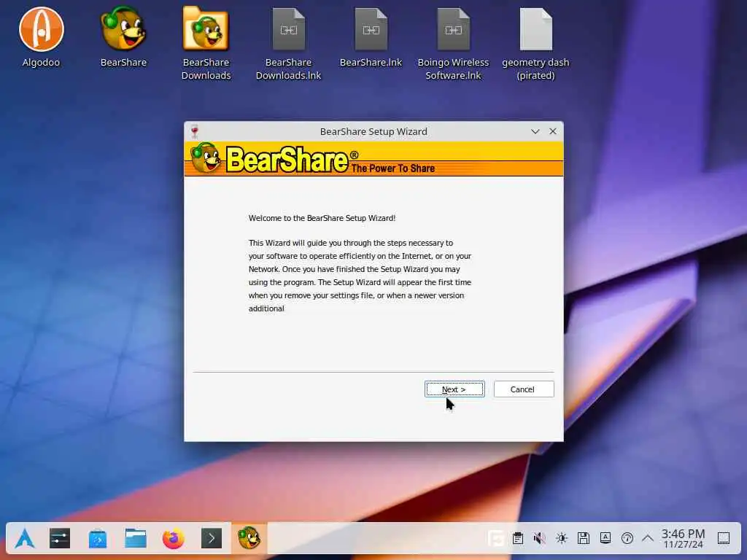Minimize the BearShare Setup Wizard window

click(x=535, y=131)
